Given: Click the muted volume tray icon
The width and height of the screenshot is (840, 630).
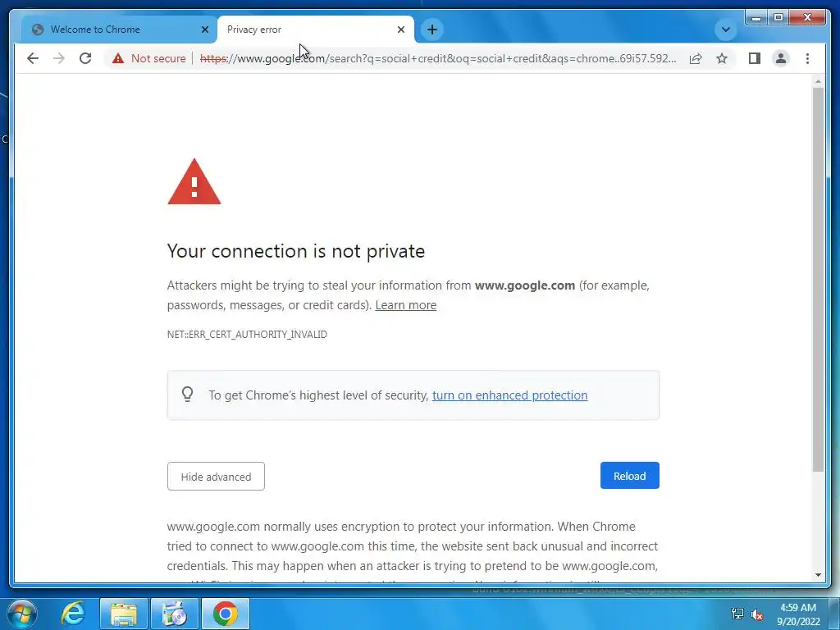Looking at the screenshot, I should coord(757,614).
